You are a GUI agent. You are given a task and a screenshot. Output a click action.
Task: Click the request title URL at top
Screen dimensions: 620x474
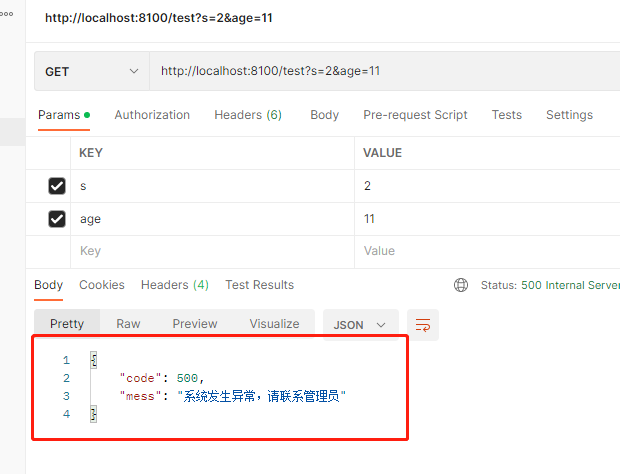(x=159, y=18)
